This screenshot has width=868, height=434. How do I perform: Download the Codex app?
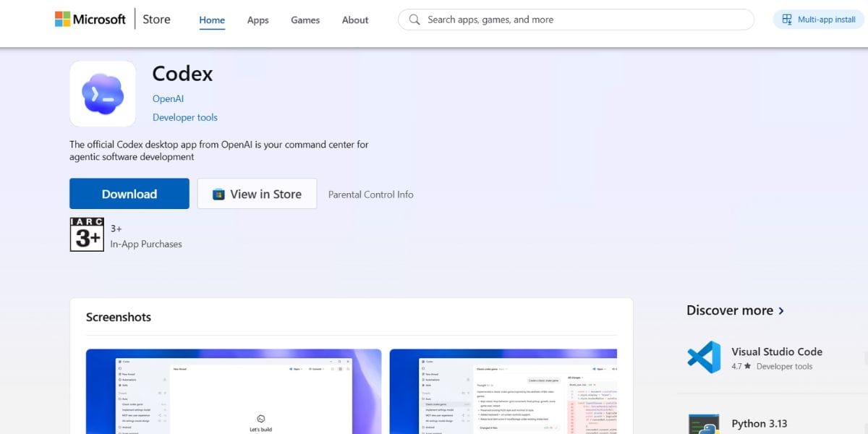[129, 193]
